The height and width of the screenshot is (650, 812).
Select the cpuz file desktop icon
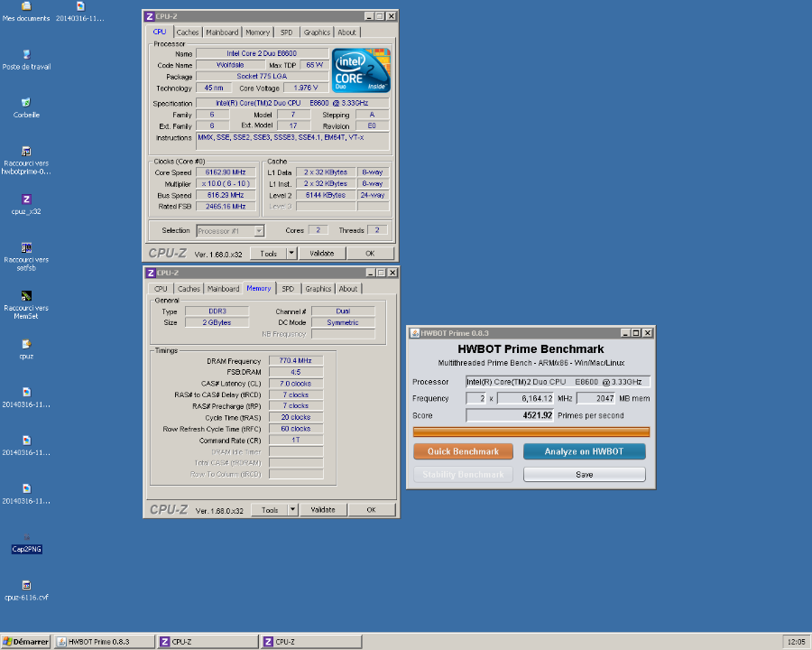tap(26, 349)
